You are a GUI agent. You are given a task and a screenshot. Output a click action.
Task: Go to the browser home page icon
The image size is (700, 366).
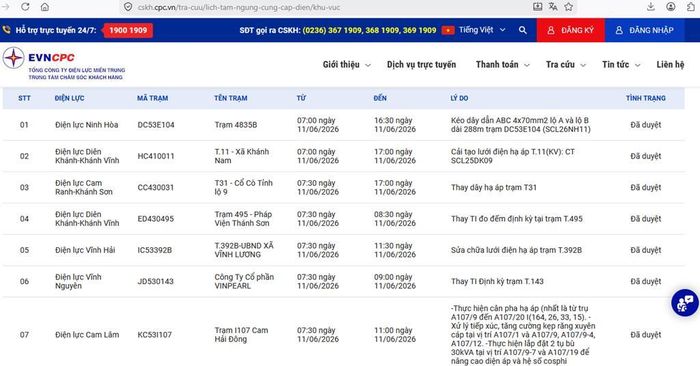[x=45, y=7]
